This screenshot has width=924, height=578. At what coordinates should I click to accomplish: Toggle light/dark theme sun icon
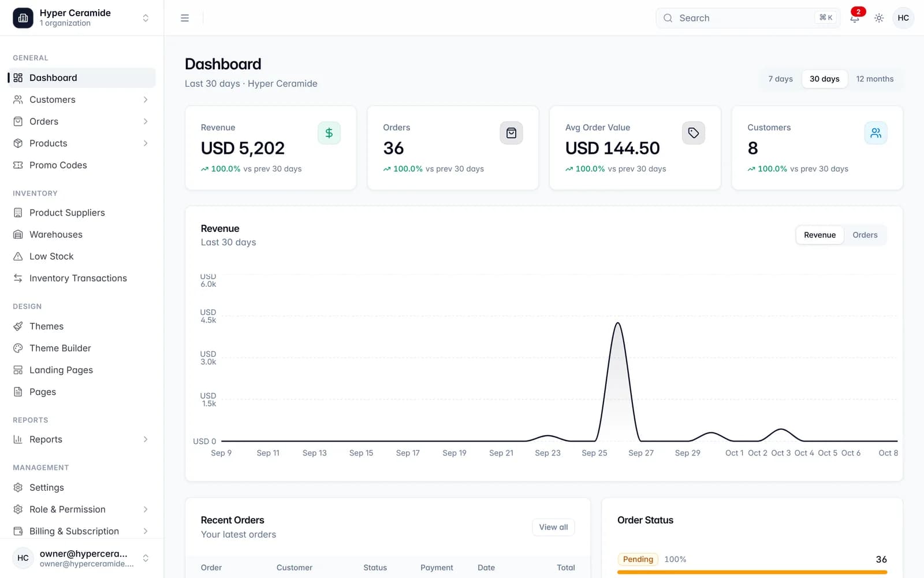tap(879, 18)
